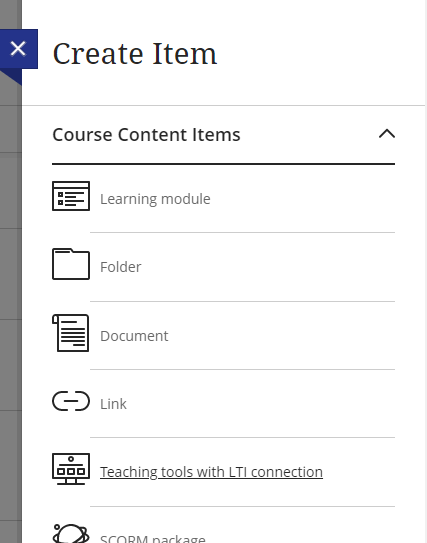Click the Create Item title
Image resolution: width=427 pixels, height=543 pixels.
[x=135, y=54]
